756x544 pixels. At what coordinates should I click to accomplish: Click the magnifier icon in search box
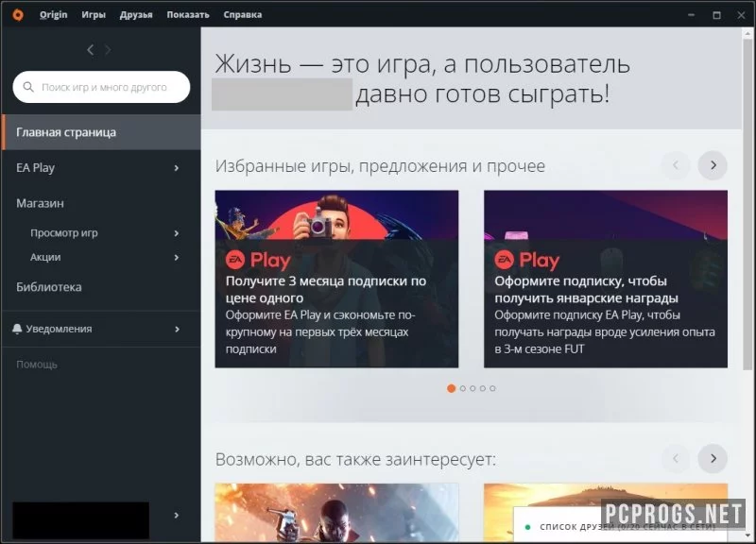(28, 87)
